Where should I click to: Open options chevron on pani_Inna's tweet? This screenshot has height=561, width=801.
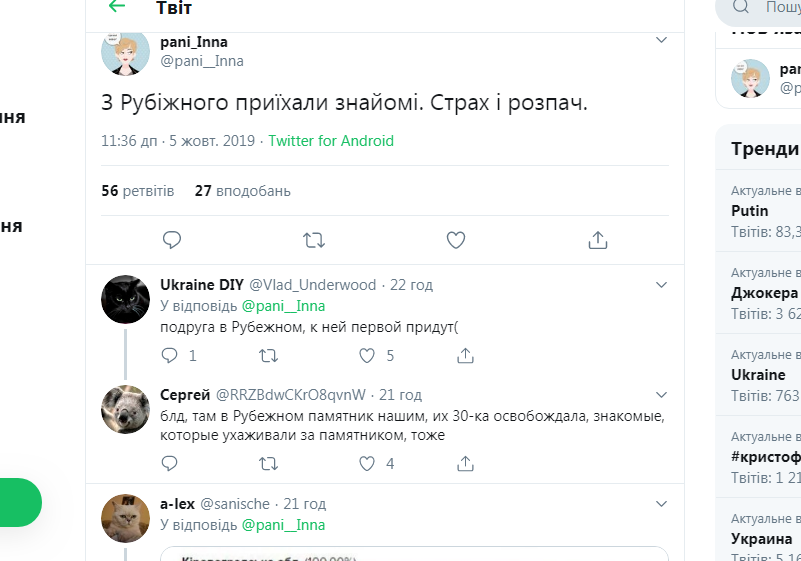(661, 41)
